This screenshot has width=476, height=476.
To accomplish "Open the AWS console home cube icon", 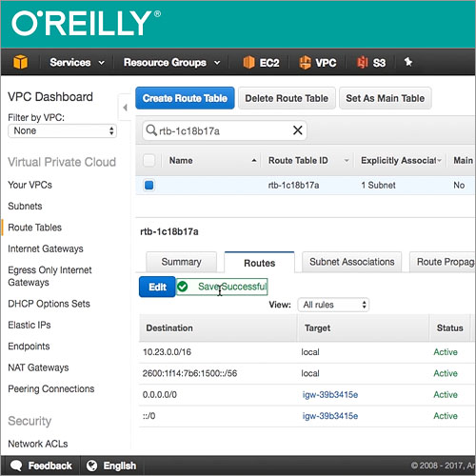I will click(20, 62).
